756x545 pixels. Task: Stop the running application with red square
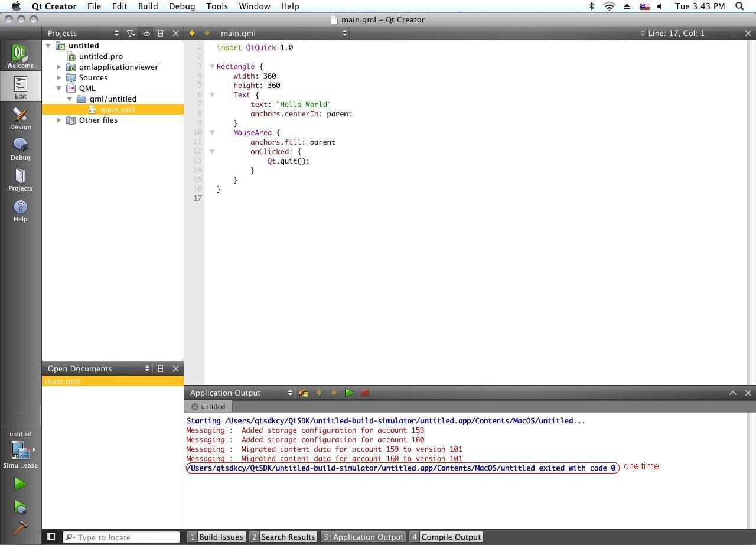click(364, 393)
